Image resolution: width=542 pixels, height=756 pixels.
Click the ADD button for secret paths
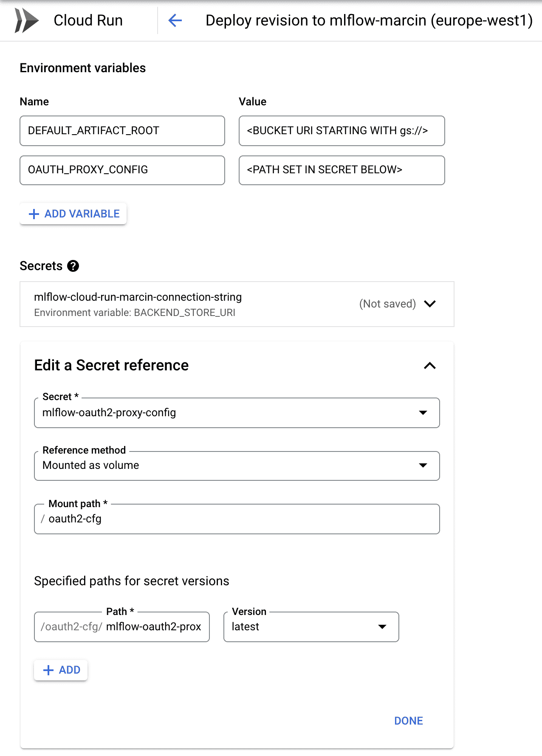(x=61, y=670)
